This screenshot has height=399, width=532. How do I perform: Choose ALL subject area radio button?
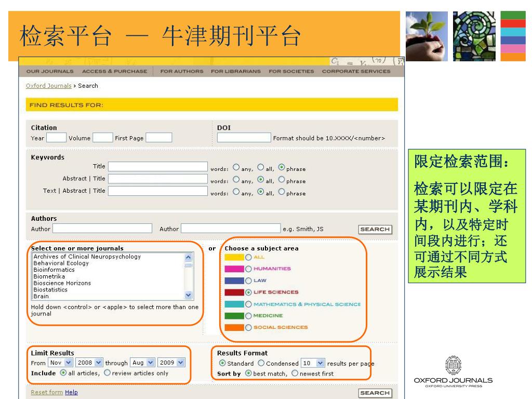point(248,258)
